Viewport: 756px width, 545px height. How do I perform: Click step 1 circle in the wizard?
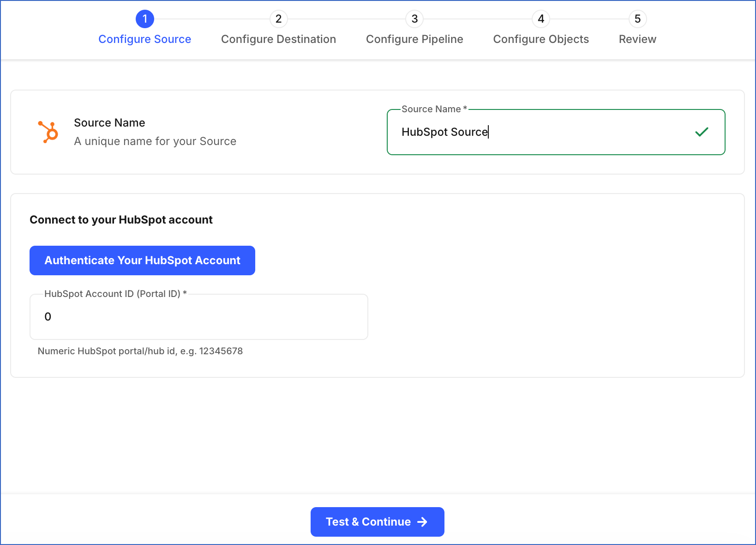click(x=145, y=19)
